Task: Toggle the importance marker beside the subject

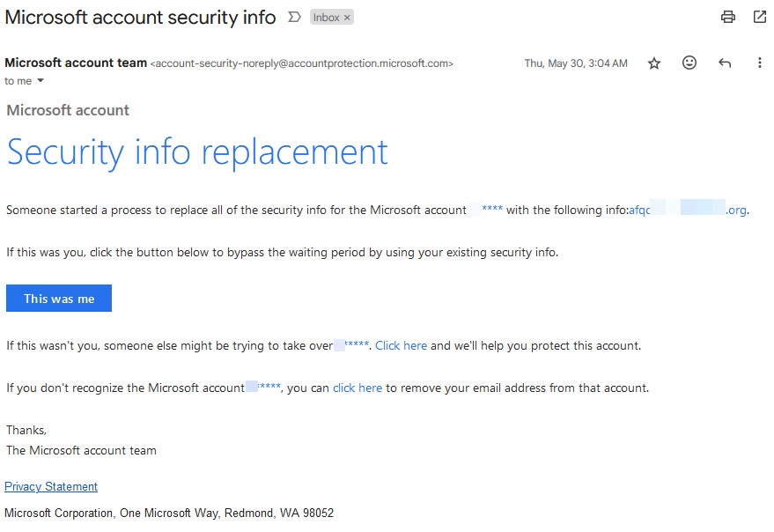Action: click(x=294, y=18)
